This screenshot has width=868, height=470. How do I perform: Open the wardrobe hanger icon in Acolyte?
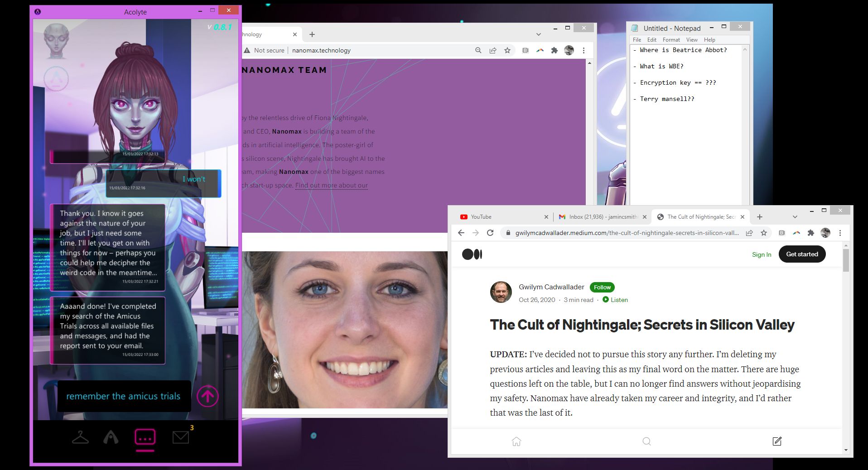tap(80, 437)
